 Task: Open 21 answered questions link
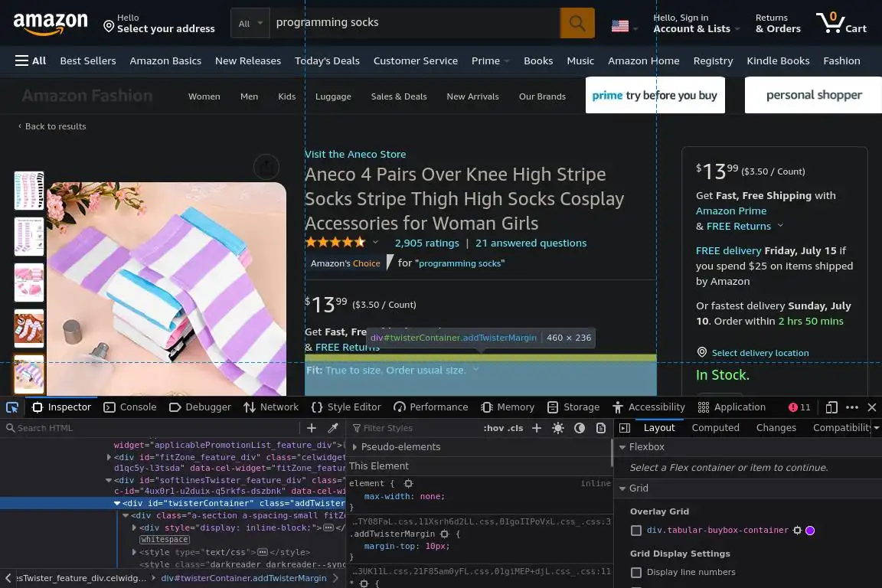[x=531, y=243]
